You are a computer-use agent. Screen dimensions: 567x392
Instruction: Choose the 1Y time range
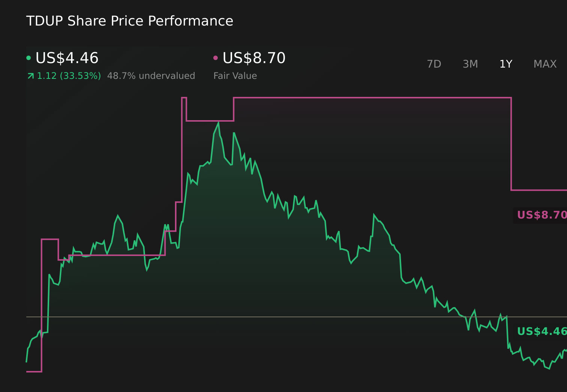click(506, 64)
